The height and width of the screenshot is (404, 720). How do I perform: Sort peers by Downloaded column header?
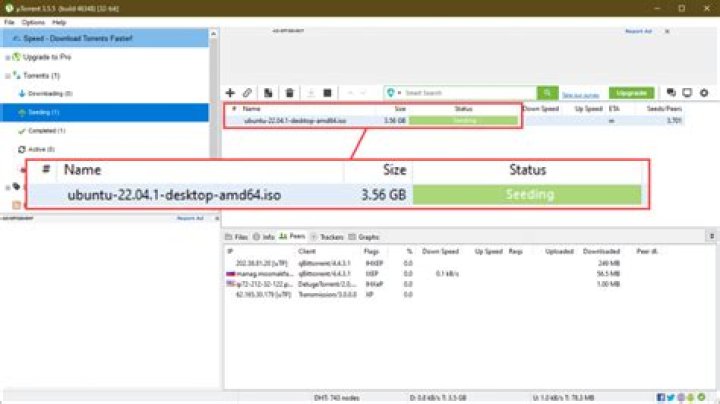tap(602, 252)
